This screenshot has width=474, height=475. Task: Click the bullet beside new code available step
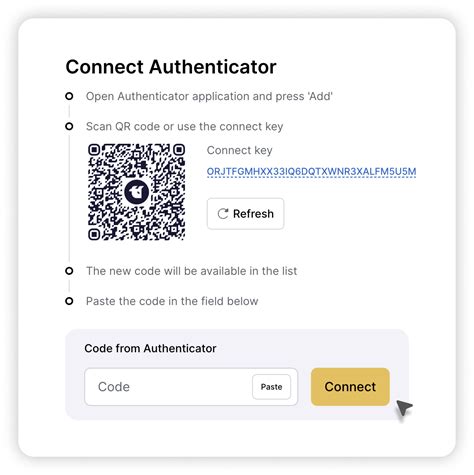(69, 271)
